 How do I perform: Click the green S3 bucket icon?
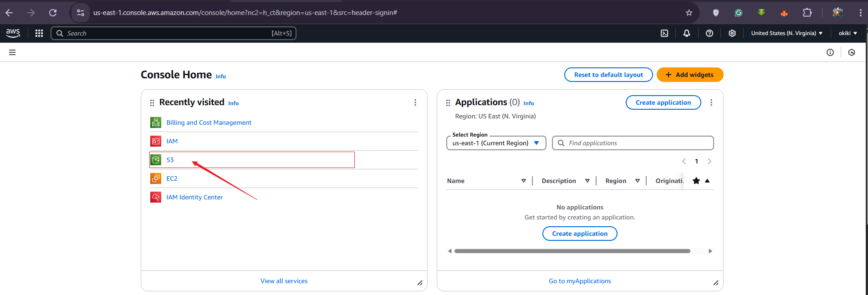click(156, 160)
